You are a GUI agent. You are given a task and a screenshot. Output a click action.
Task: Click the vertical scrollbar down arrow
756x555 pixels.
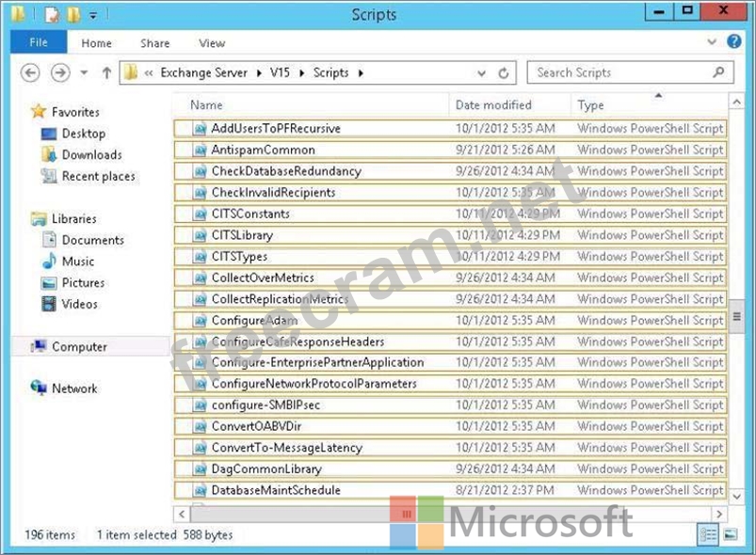click(736, 496)
